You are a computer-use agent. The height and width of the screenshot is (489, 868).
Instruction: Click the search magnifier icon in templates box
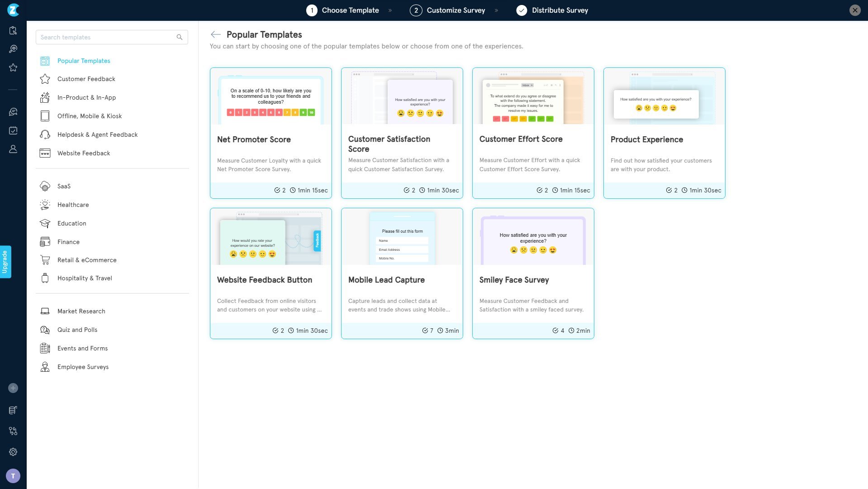click(x=180, y=37)
